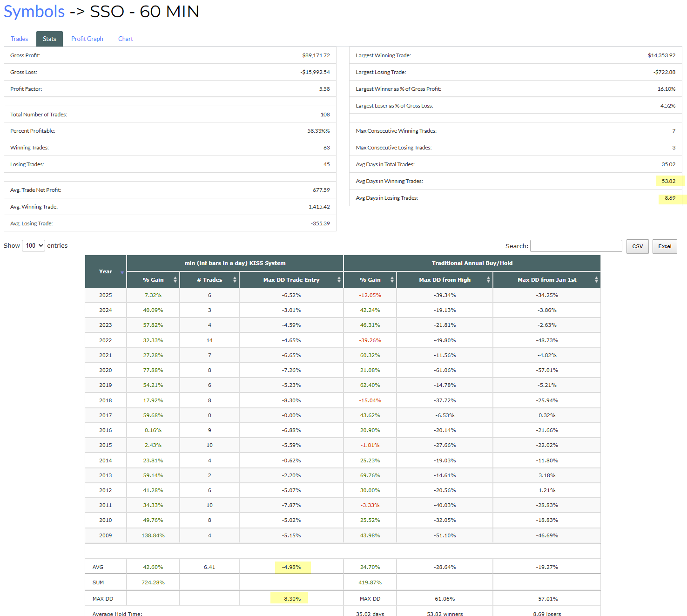The width and height of the screenshot is (687, 616).
Task: Click the highlighted 53.82 winning days value
Action: click(x=668, y=181)
